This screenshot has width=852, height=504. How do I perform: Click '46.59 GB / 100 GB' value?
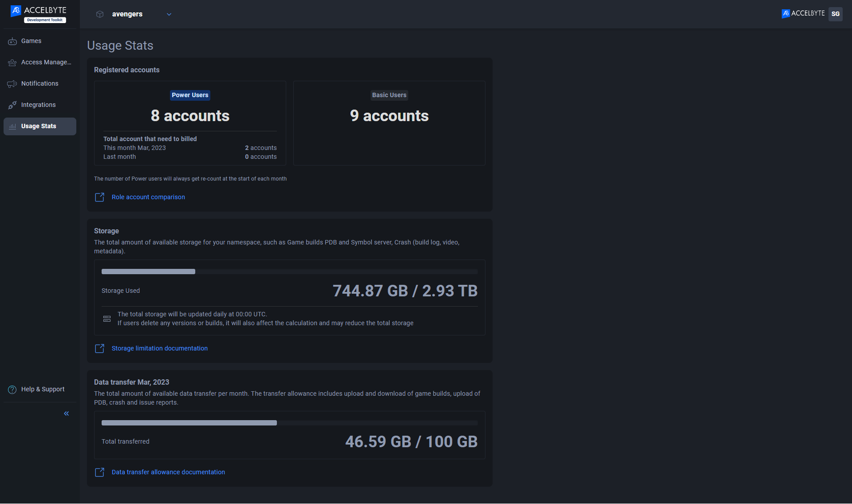(x=411, y=441)
